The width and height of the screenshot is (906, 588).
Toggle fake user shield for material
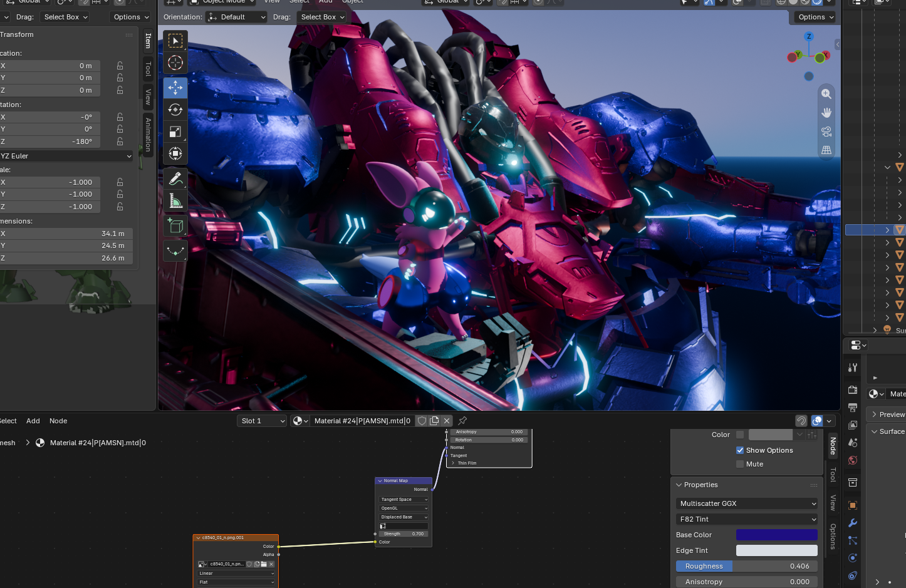click(x=422, y=421)
